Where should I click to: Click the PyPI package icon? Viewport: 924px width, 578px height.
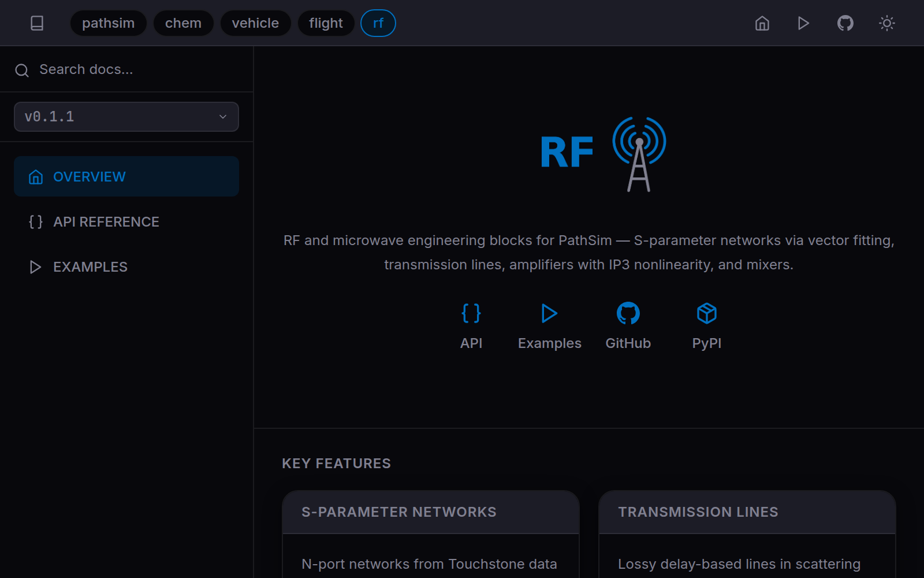coord(706,313)
